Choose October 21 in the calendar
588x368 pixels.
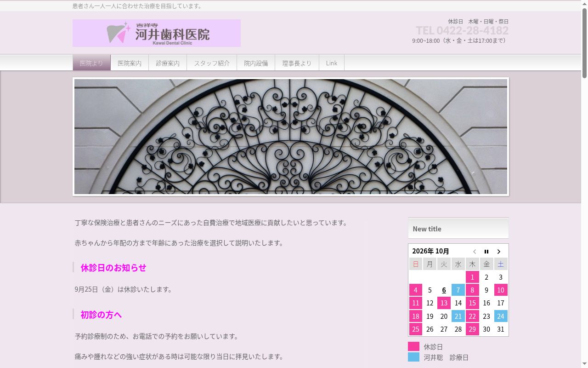458,316
